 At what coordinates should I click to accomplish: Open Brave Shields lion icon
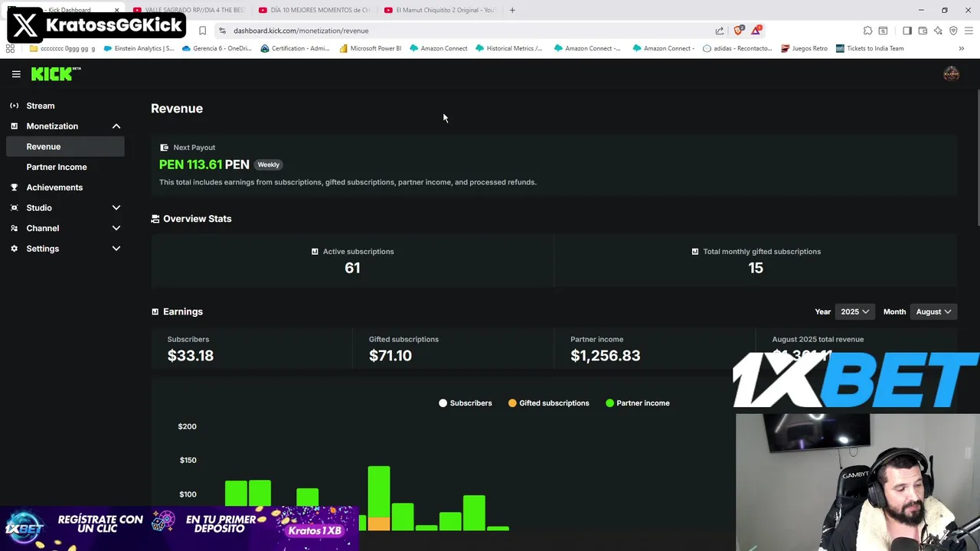[x=738, y=30]
